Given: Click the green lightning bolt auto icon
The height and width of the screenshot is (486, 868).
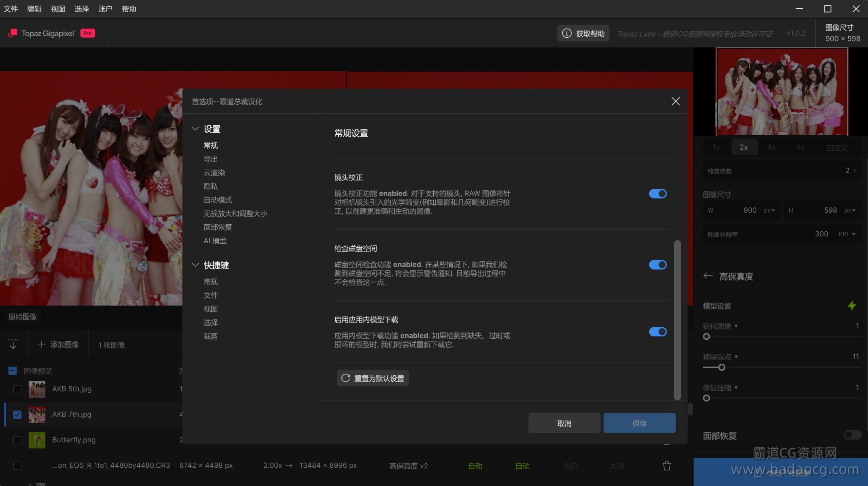Looking at the screenshot, I should pos(851,305).
